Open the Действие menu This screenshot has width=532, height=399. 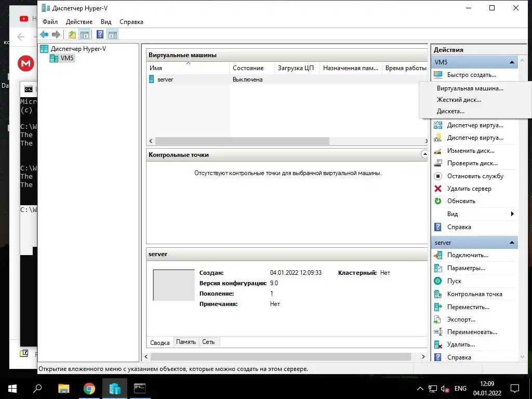point(79,22)
